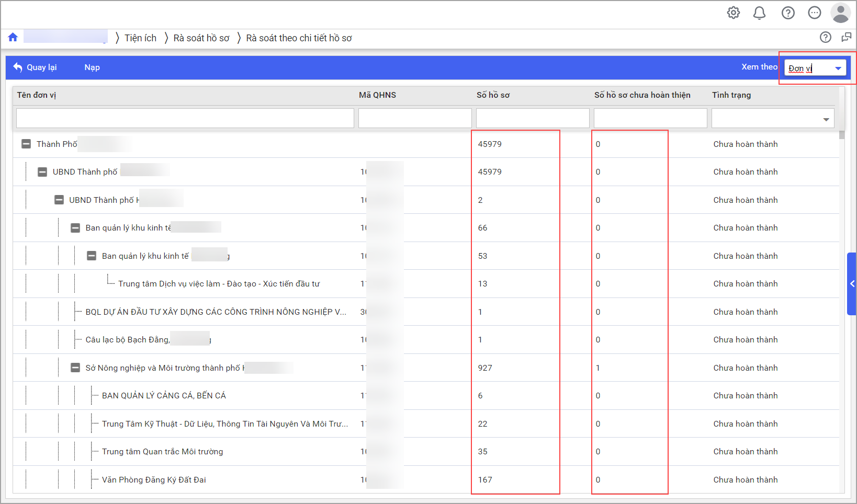Image resolution: width=857 pixels, height=504 pixels.
Task: Click the Tên đơn vị filter field
Action: pos(185,118)
